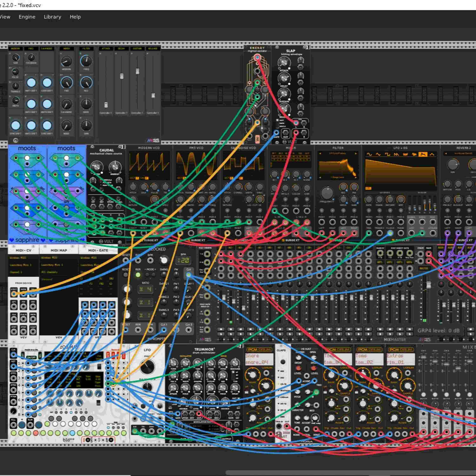Image resolution: width=476 pixels, height=476 pixels.
Task: Select triangle waveform icon in LFO x EG
Action: 378,154
